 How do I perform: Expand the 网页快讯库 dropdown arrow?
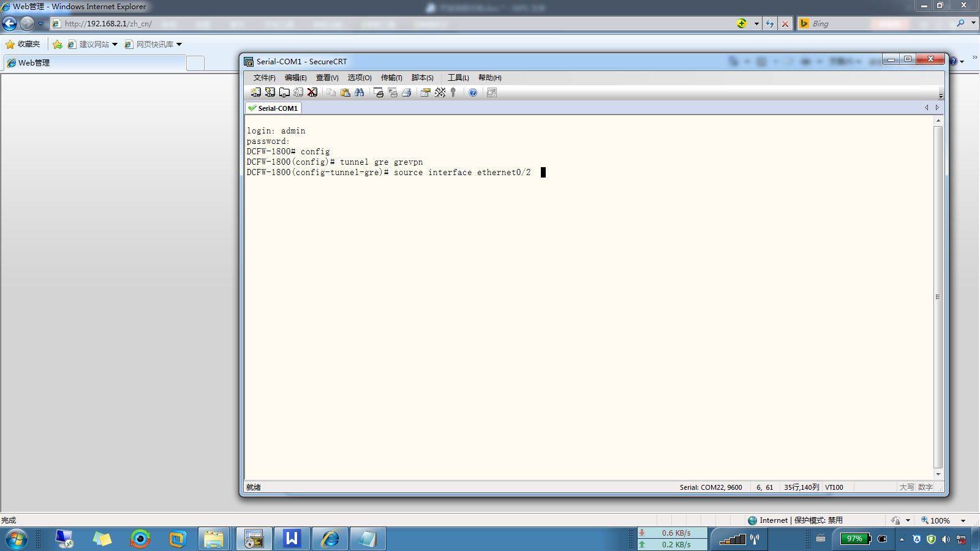179,44
